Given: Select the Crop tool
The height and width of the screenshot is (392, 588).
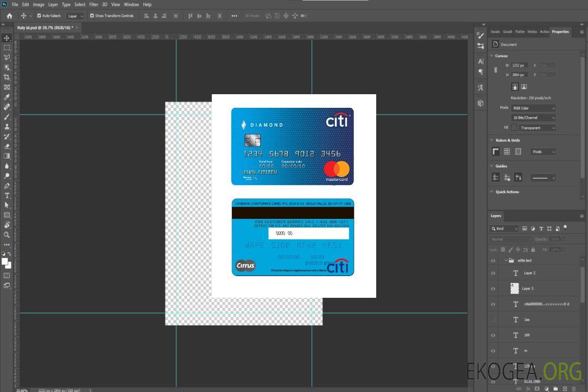Looking at the screenshot, I should [7, 77].
